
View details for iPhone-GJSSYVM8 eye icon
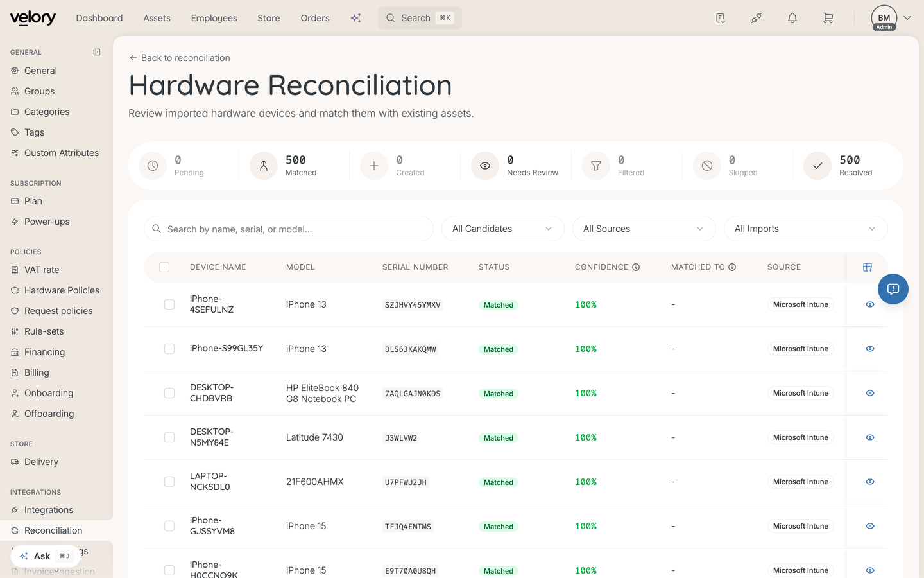click(870, 526)
